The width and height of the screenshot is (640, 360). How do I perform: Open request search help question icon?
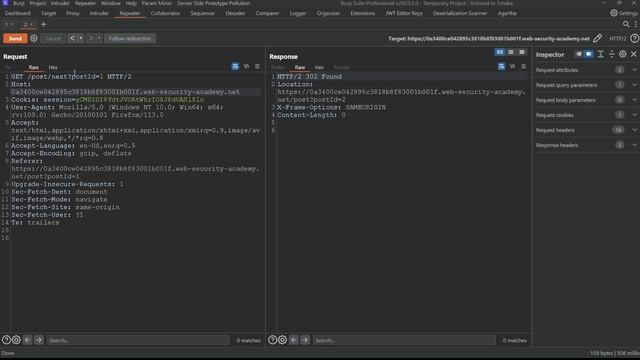tap(6, 340)
